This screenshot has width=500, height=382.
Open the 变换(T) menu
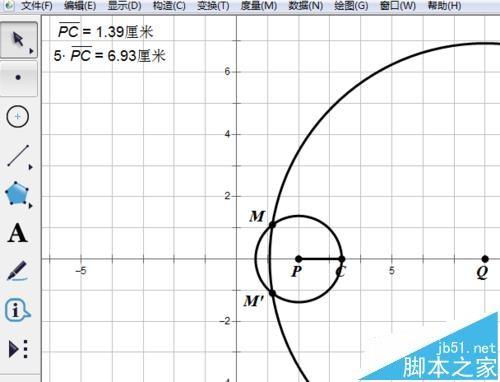213,6
